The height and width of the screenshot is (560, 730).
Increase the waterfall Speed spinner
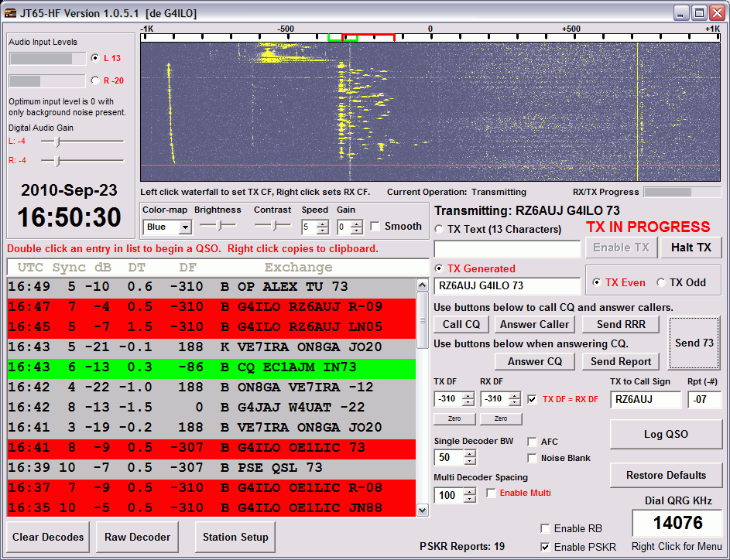(x=323, y=224)
